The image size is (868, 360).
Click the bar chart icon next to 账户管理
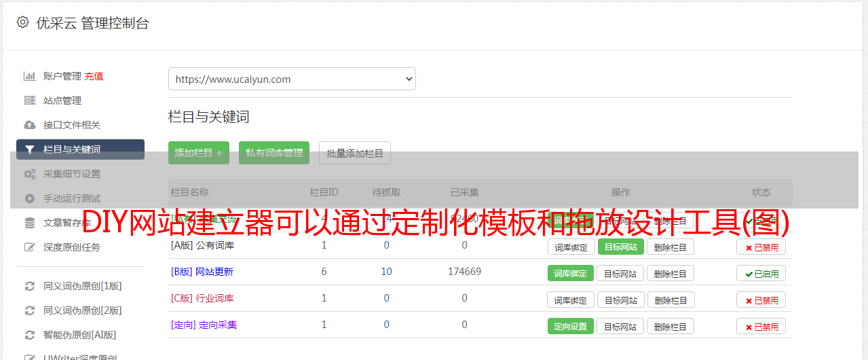[29, 76]
